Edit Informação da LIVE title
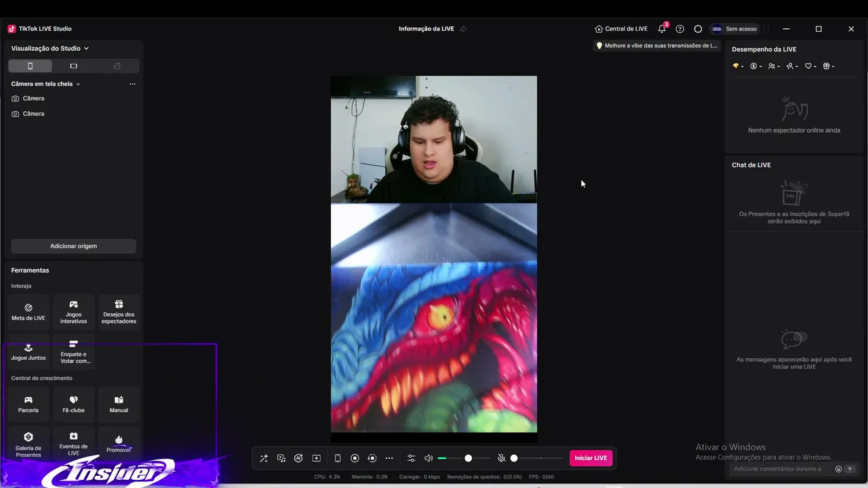Screen dimensions: 868x488 [427, 29]
